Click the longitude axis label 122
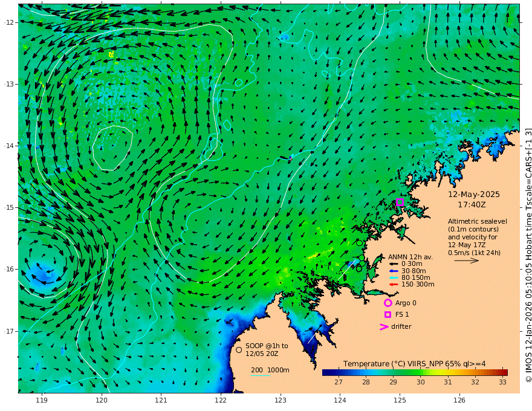Viewport: 532px width, 411px height. [x=221, y=401]
